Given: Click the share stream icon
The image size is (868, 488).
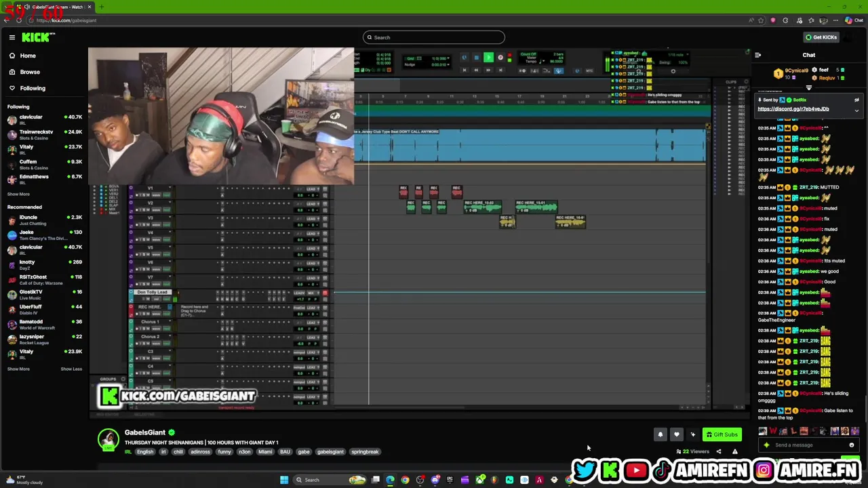Looking at the screenshot, I should (x=719, y=451).
